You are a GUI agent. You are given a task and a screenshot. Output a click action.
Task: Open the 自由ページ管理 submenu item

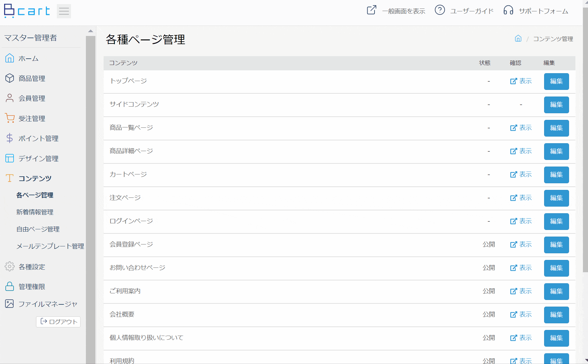click(x=38, y=229)
